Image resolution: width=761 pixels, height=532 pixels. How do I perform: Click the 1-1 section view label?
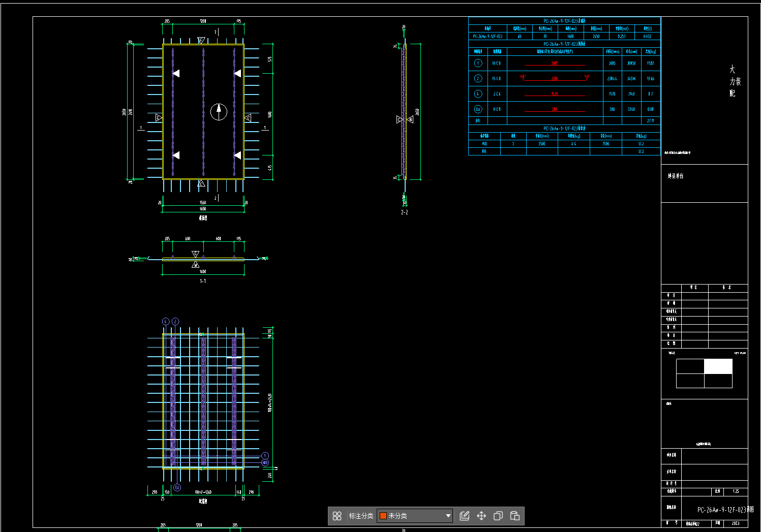[203, 281]
